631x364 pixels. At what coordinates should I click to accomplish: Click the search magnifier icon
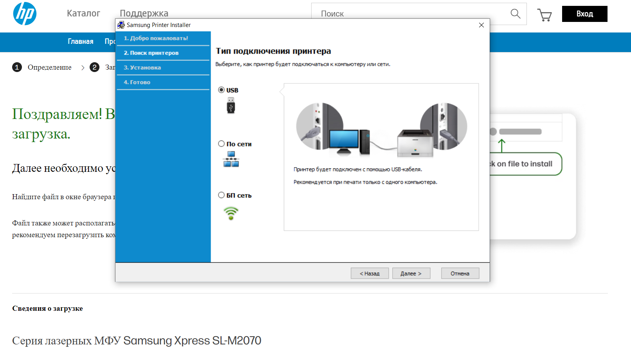[x=516, y=14]
